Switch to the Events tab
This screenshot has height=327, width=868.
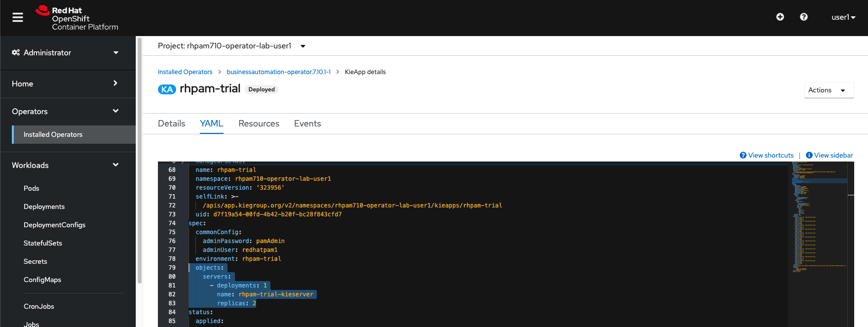tap(307, 123)
